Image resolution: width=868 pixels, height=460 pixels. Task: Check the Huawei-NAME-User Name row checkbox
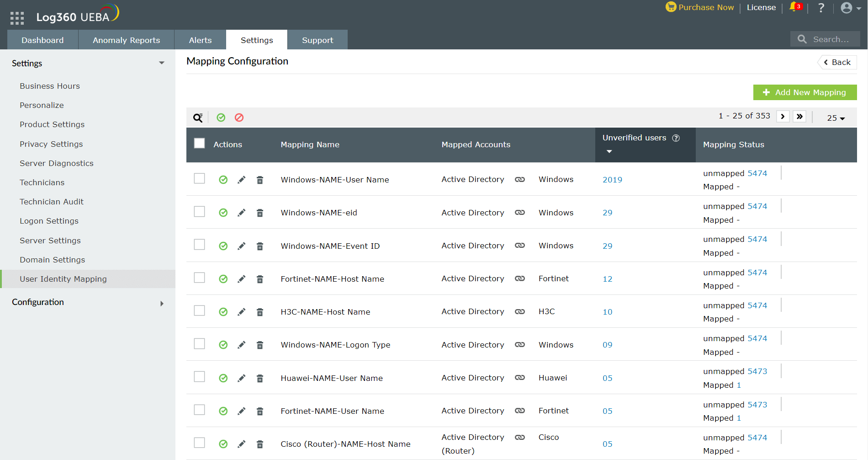pos(199,377)
